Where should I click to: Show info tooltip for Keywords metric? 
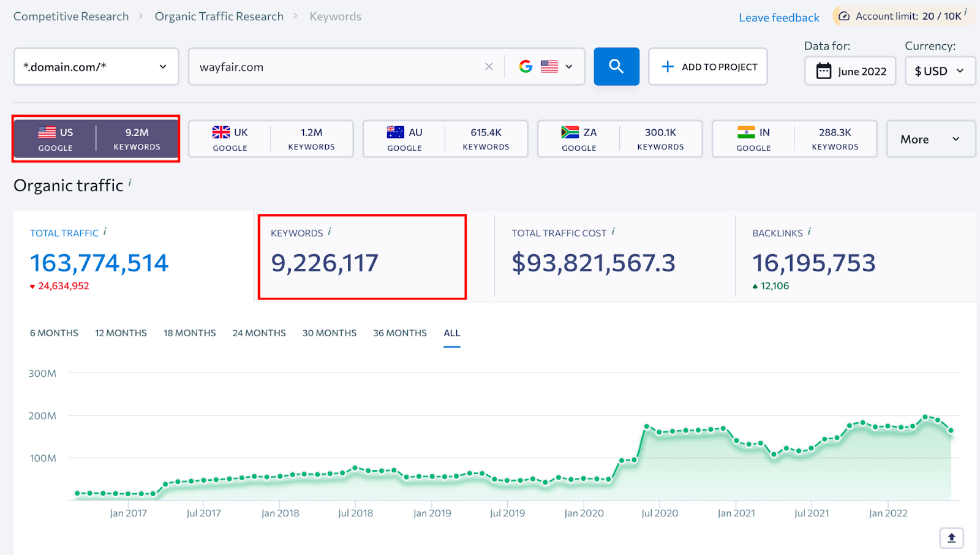tap(330, 232)
